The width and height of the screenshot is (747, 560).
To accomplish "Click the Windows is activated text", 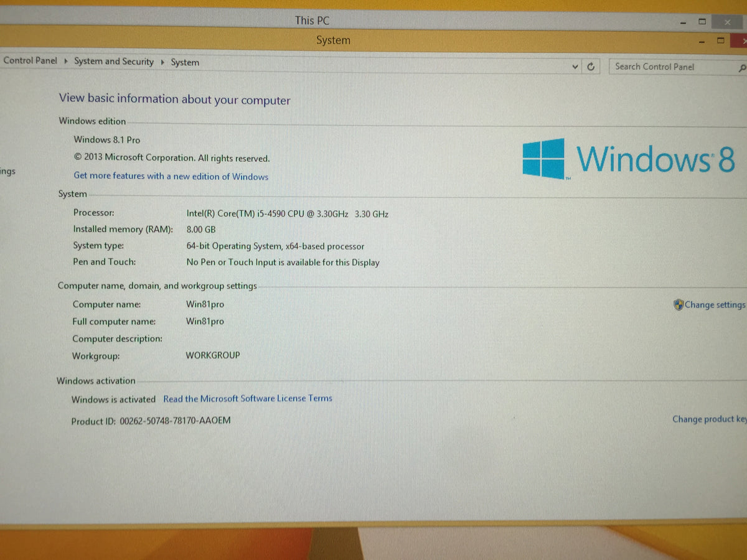I will 113,399.
